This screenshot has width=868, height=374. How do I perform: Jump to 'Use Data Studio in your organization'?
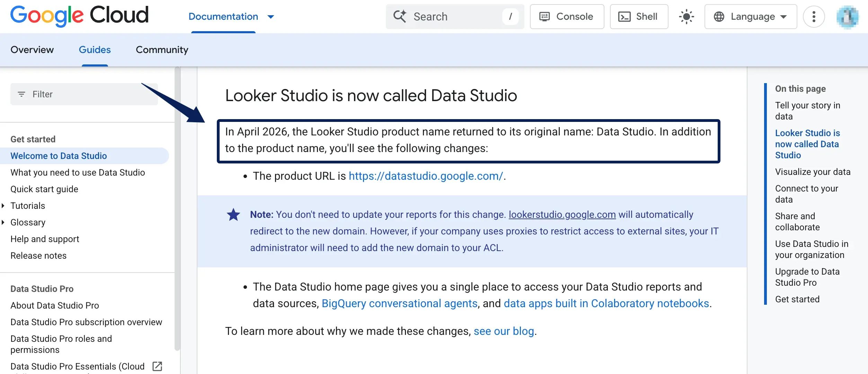[x=812, y=249]
